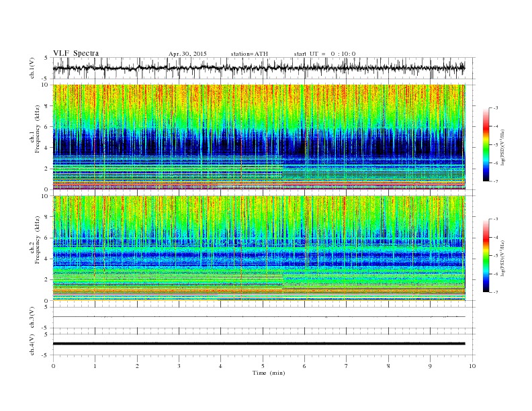Click the ch.3 flat waveform trace
The width and height of the screenshot is (532, 411).
259,317
